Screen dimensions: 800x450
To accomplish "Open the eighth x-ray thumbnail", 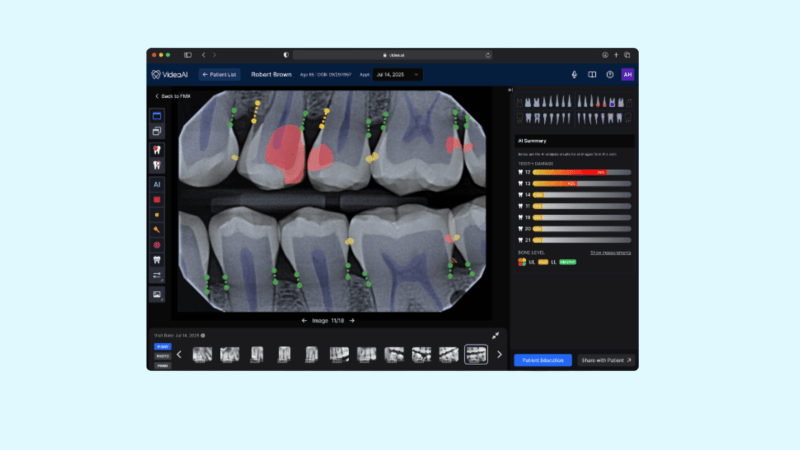I will [x=394, y=355].
